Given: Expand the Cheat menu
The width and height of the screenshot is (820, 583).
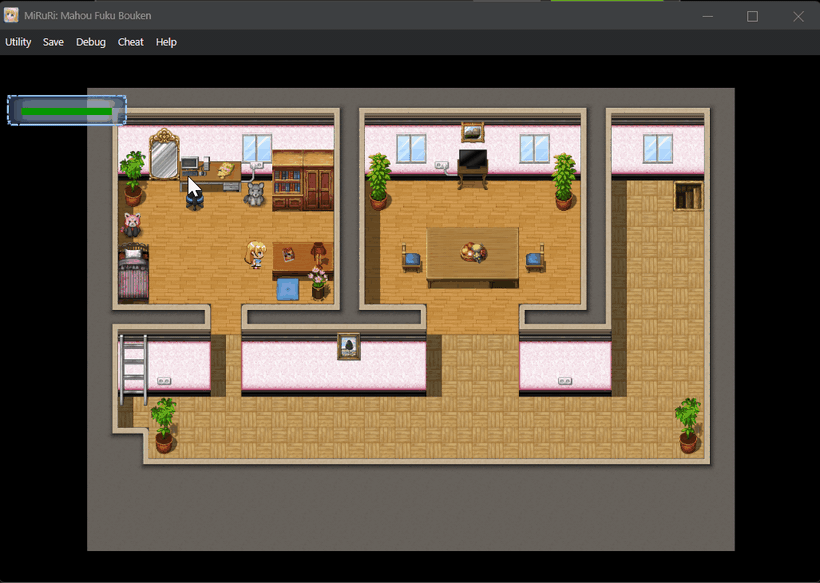Looking at the screenshot, I should (x=131, y=42).
